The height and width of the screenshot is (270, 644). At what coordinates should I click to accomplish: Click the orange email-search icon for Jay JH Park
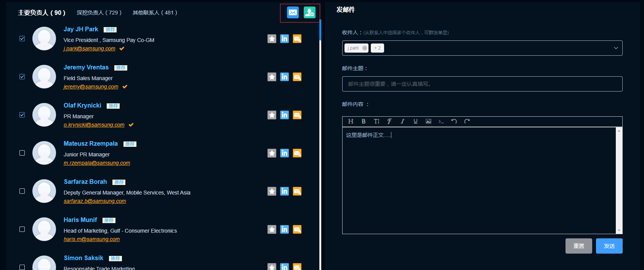click(x=297, y=39)
